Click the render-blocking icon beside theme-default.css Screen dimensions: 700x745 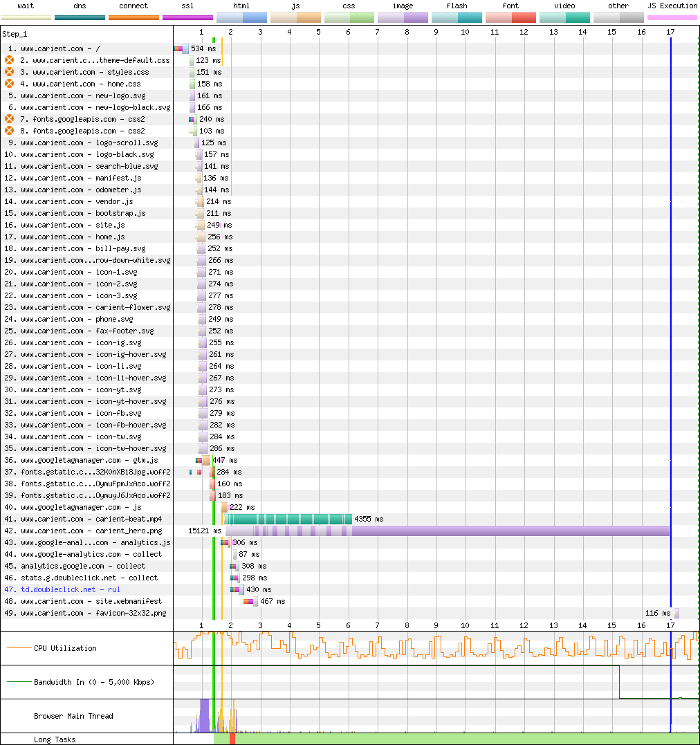pos(9,60)
